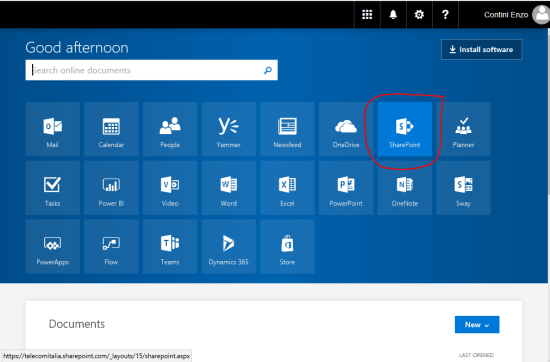Click the user profile avatar
Screen dimensions: 550x362
click(x=541, y=15)
